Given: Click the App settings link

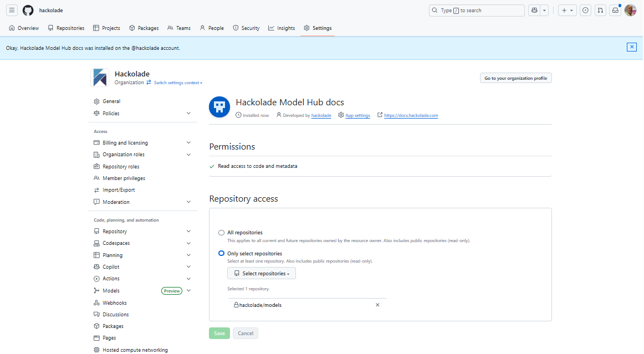Looking at the screenshot, I should (x=357, y=115).
